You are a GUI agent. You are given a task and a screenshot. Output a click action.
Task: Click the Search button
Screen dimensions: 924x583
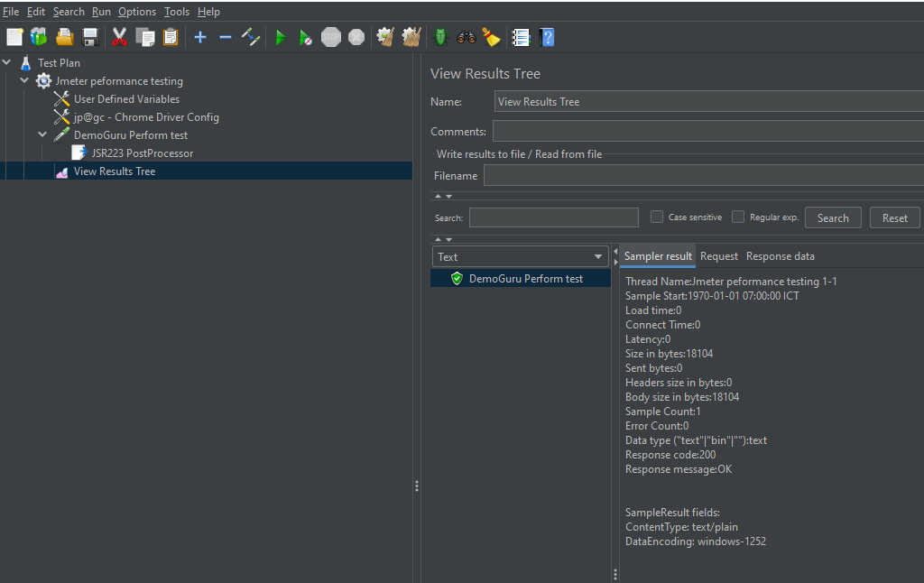click(832, 217)
